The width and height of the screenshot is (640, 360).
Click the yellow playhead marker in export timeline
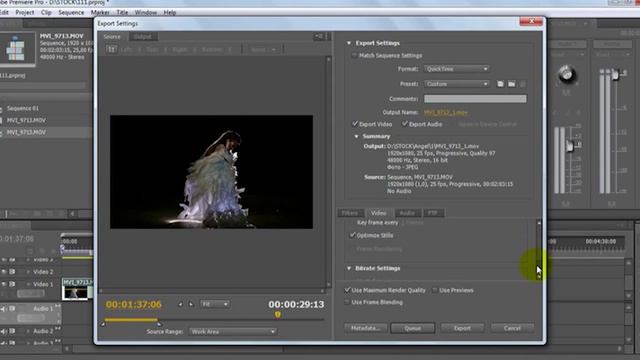click(x=278, y=314)
